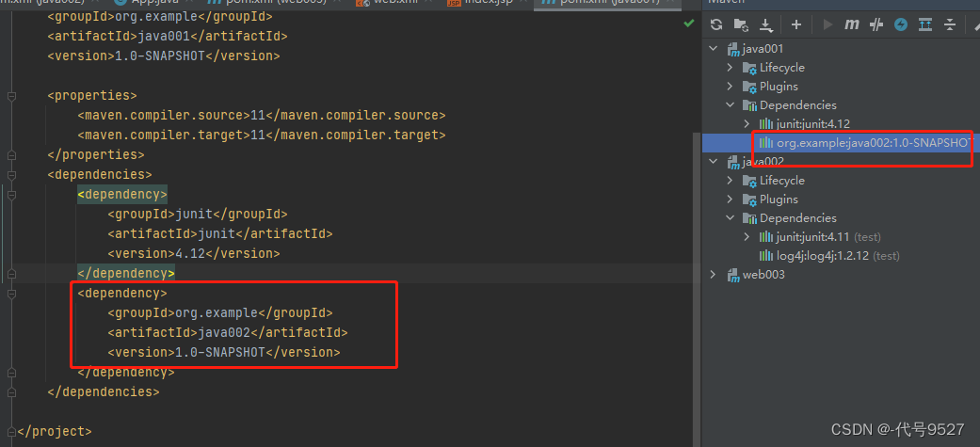Image resolution: width=980 pixels, height=447 pixels.
Task: Click the version 4.12 line
Action: [x=194, y=254]
